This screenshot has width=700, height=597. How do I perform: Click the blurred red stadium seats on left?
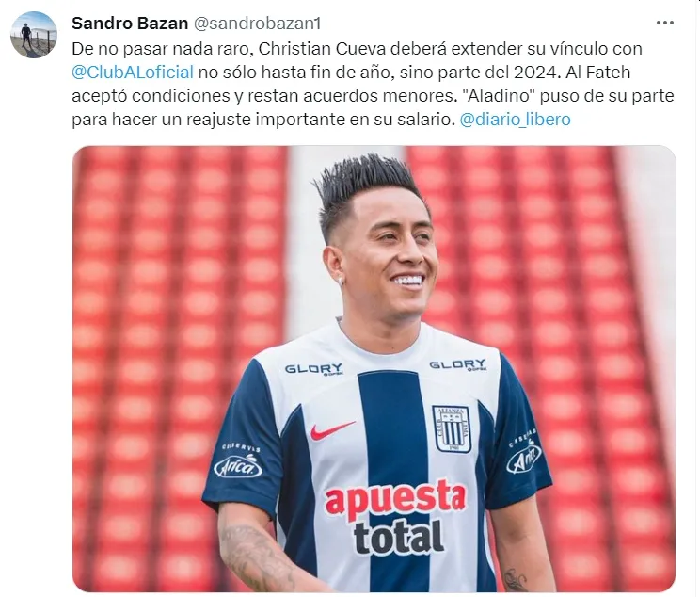(179, 358)
